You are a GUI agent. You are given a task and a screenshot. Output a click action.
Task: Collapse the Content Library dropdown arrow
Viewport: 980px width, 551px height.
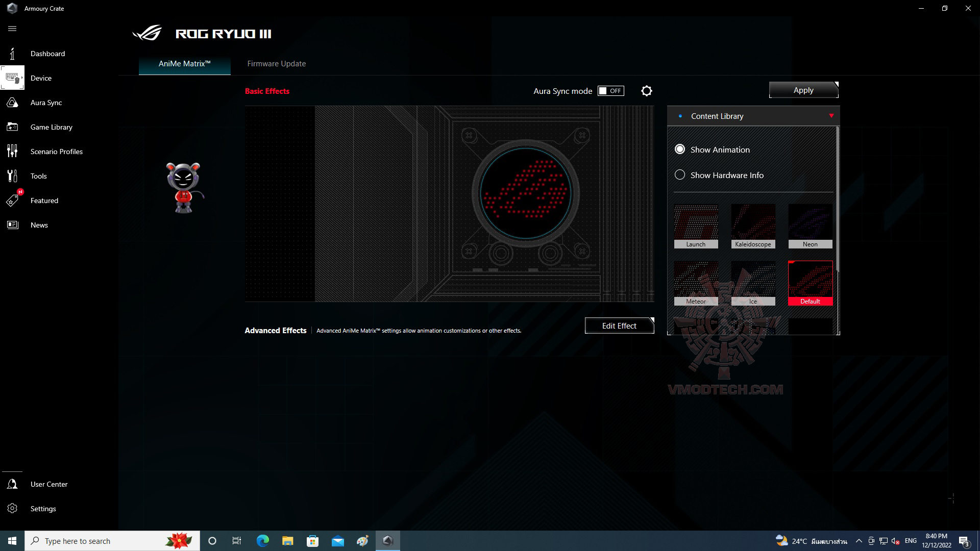[x=831, y=116]
